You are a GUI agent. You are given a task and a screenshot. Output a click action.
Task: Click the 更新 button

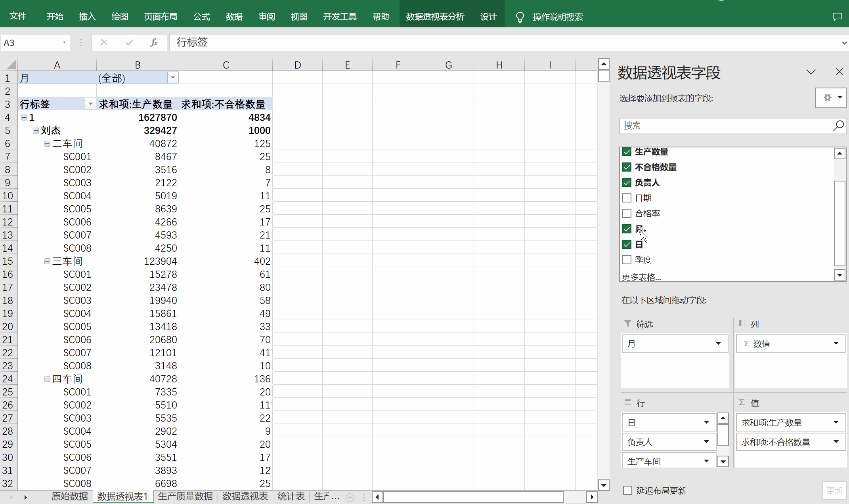click(x=834, y=491)
